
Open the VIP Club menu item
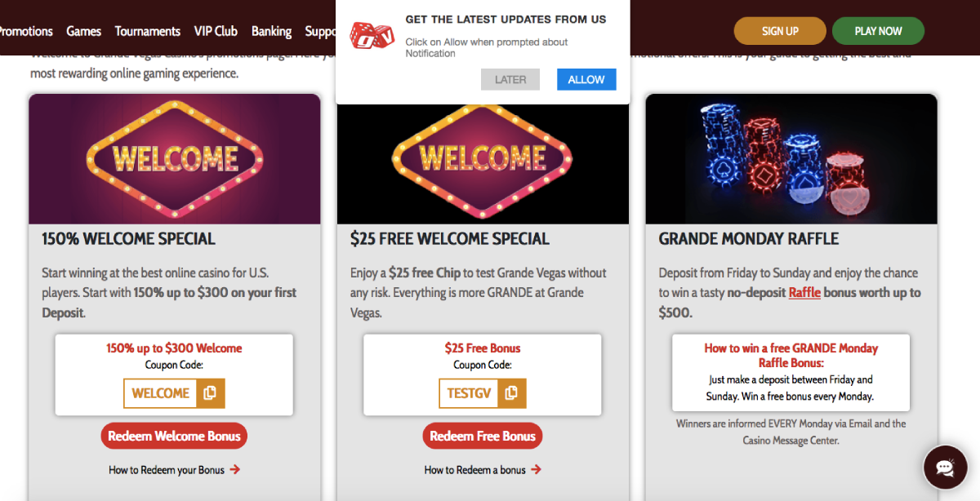216,31
